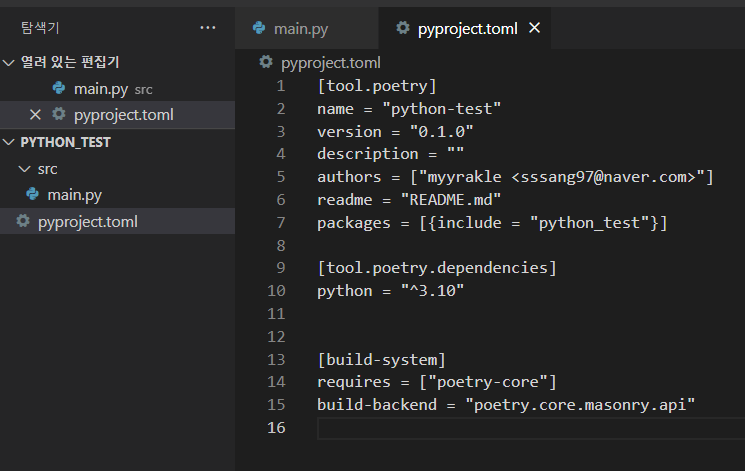The image size is (745, 471).
Task: Place cursor on empty line 16 in editor
Action: 500,428
